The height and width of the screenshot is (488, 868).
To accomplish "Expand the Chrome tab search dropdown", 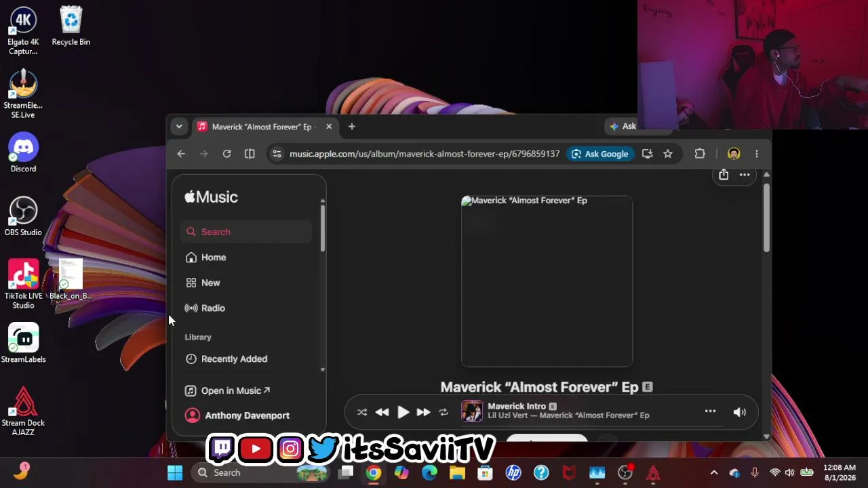I will click(x=179, y=127).
